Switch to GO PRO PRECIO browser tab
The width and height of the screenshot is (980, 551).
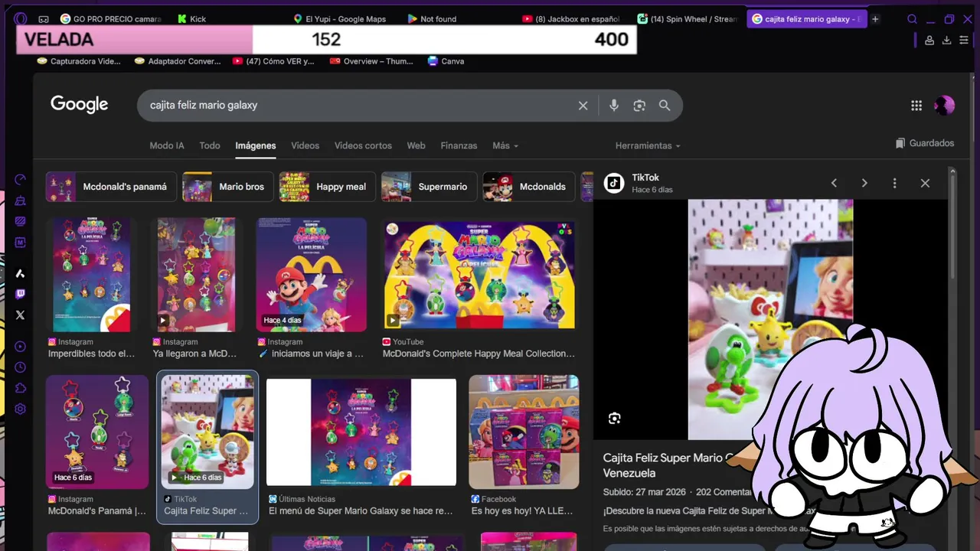click(111, 19)
